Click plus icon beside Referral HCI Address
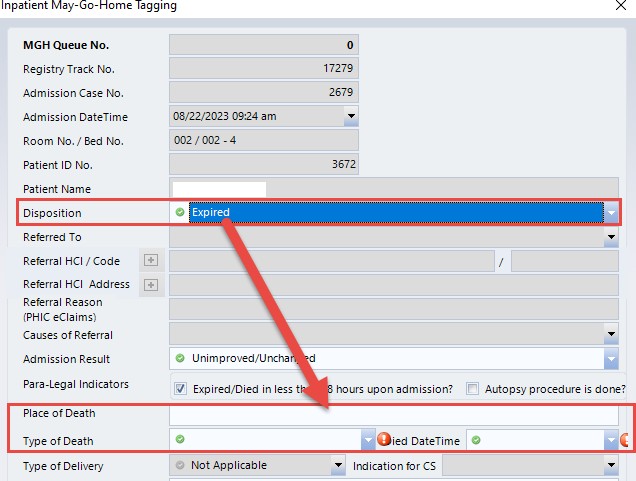The image size is (636, 481). (151, 285)
